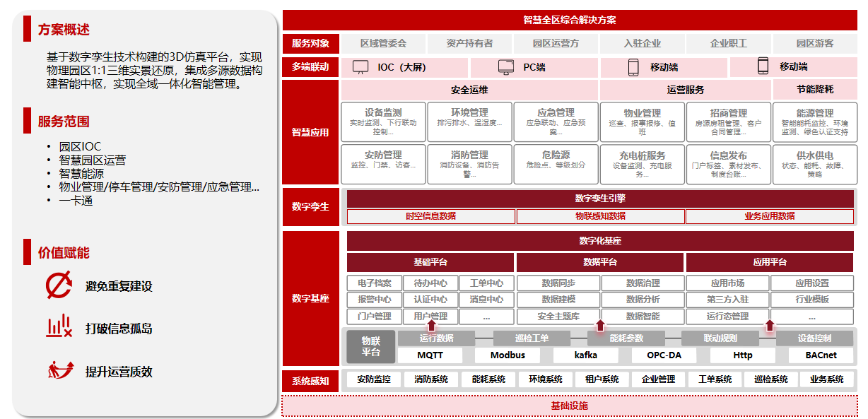Click the 基础设施 dashed bar
This screenshot has height=419, width=868.
coord(569,406)
